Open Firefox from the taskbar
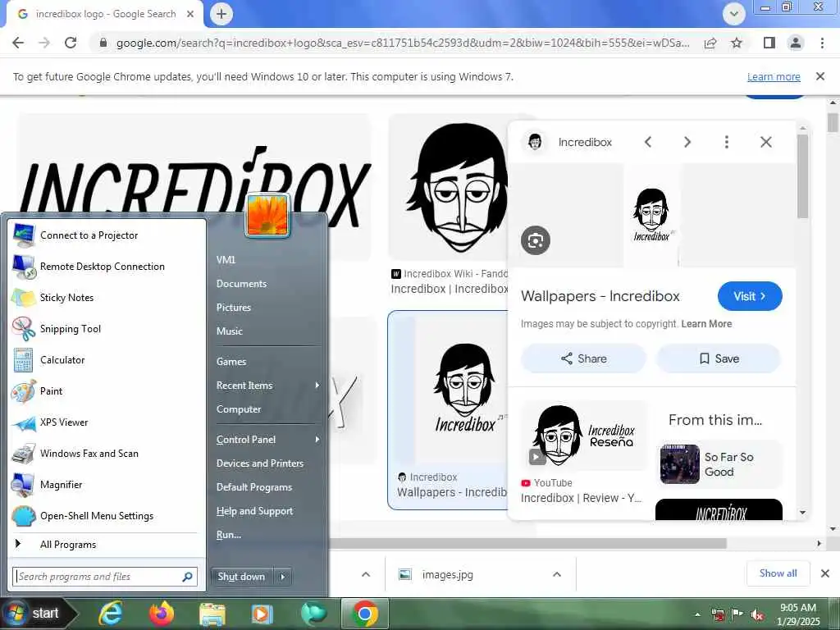 (x=162, y=614)
